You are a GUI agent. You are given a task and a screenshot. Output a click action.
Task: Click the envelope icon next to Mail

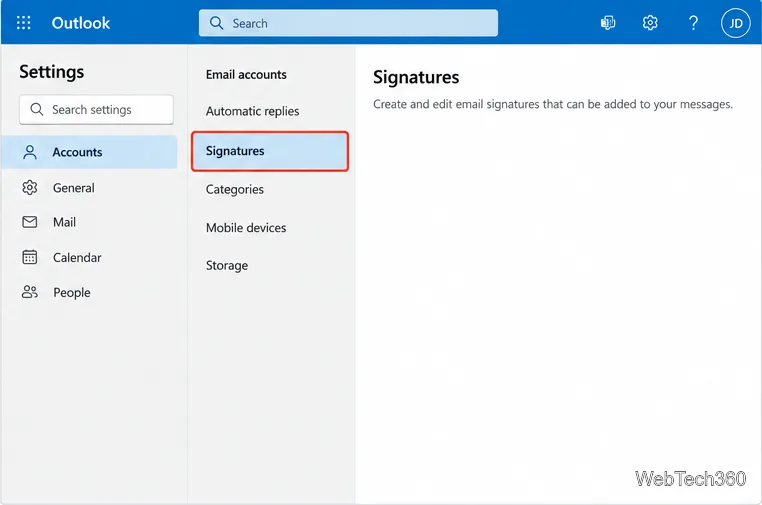click(x=30, y=222)
